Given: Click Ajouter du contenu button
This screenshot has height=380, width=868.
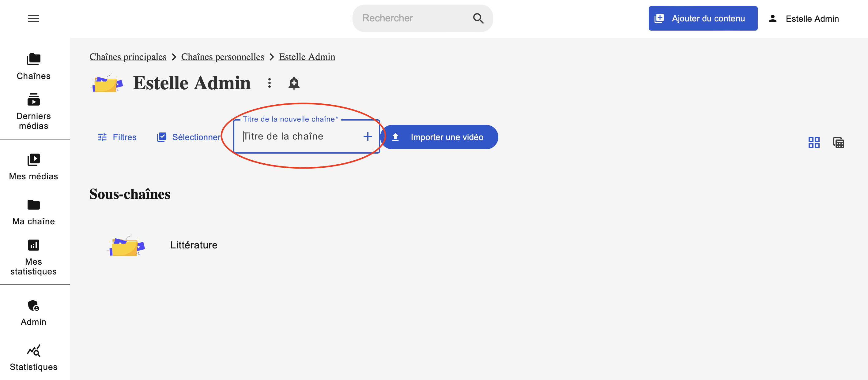Looking at the screenshot, I should (x=703, y=19).
